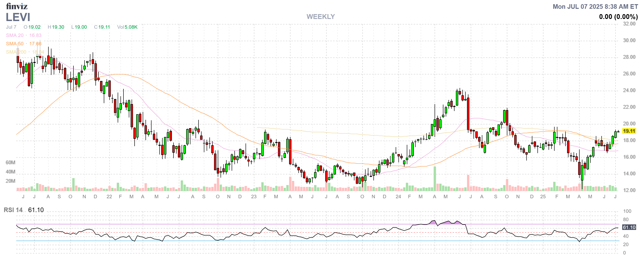Click the 30.00 price axis label
This screenshot has width=644, height=260.
(x=629, y=40)
